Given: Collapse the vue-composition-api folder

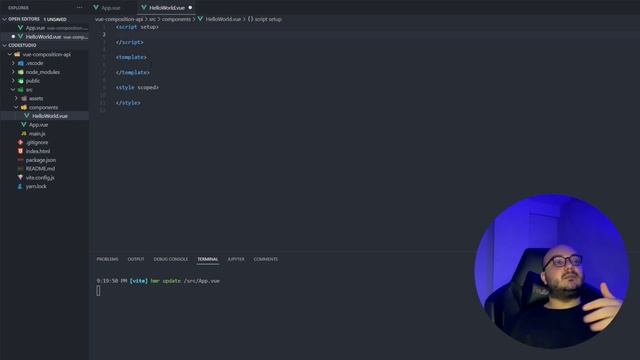Looking at the screenshot, I should pyautogui.click(x=10, y=54).
